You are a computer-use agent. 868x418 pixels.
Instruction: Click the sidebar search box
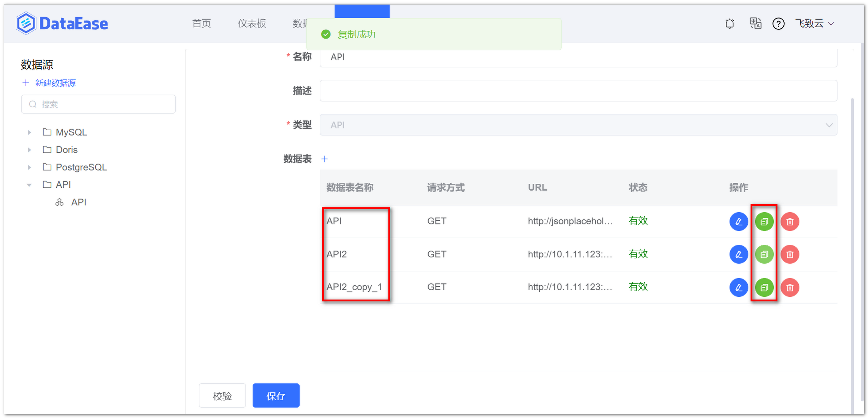click(98, 104)
